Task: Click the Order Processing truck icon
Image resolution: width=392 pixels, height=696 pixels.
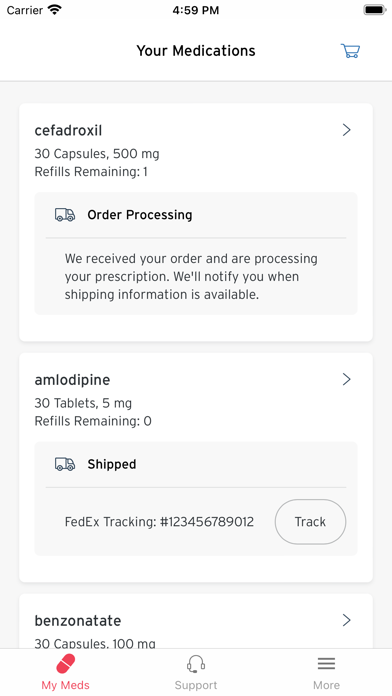Action: [65, 215]
